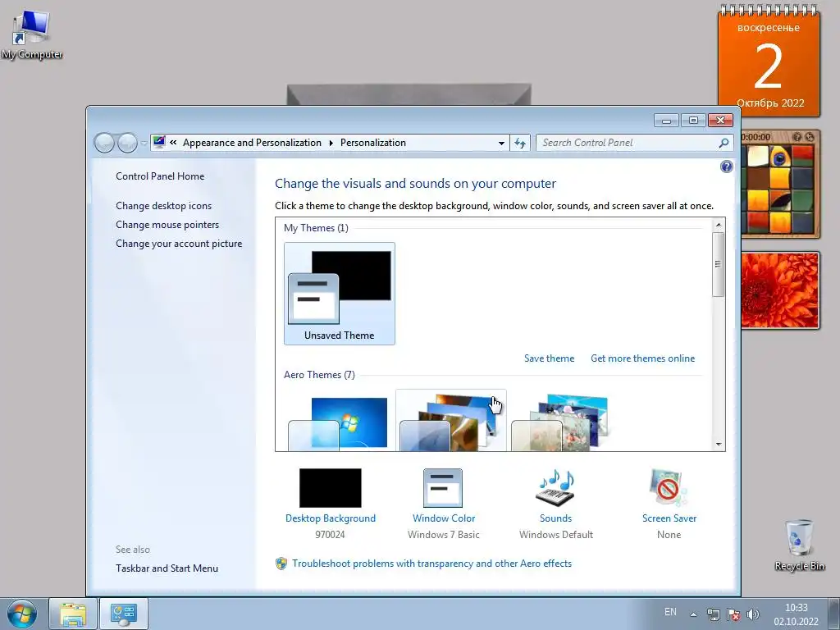Click the search magnifier icon
This screenshot has height=630, width=840.
pyautogui.click(x=724, y=143)
